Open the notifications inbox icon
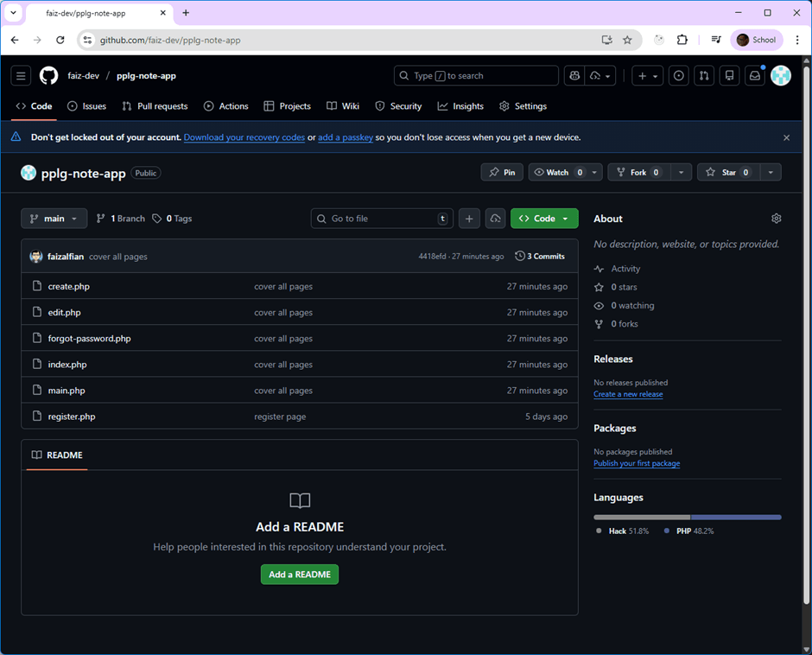This screenshot has width=812, height=655. coord(754,76)
